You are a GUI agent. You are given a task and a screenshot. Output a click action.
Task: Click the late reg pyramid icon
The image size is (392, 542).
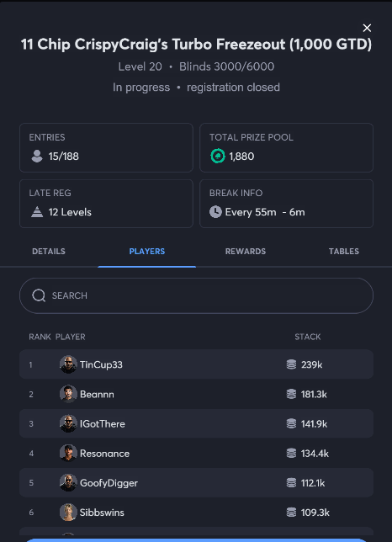coord(37,212)
